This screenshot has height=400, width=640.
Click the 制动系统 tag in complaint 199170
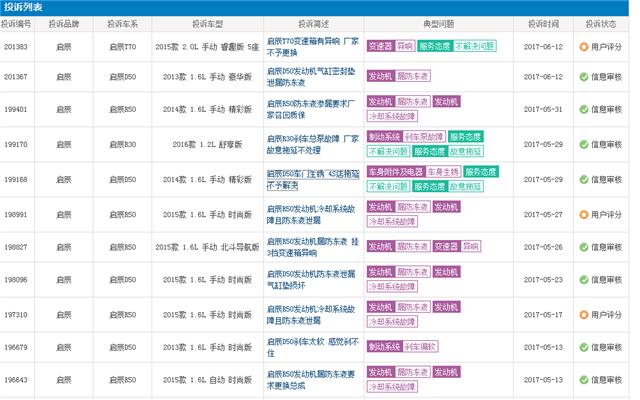click(384, 137)
